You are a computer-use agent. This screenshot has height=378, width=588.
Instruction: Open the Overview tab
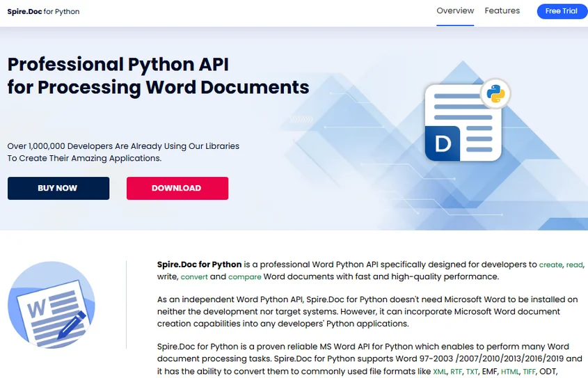(x=455, y=11)
